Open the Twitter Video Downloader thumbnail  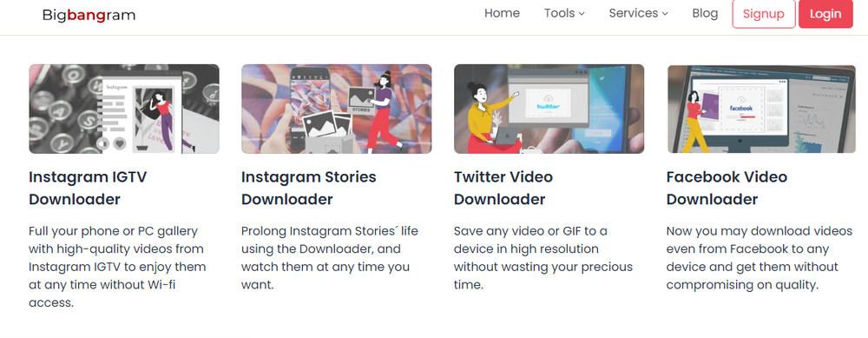coord(549,109)
